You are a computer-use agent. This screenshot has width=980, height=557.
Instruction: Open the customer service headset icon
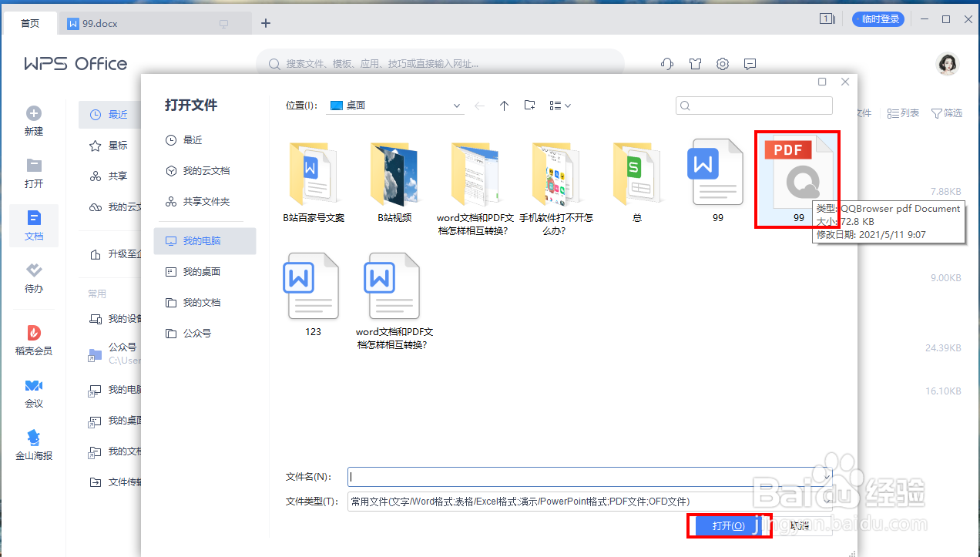click(666, 64)
